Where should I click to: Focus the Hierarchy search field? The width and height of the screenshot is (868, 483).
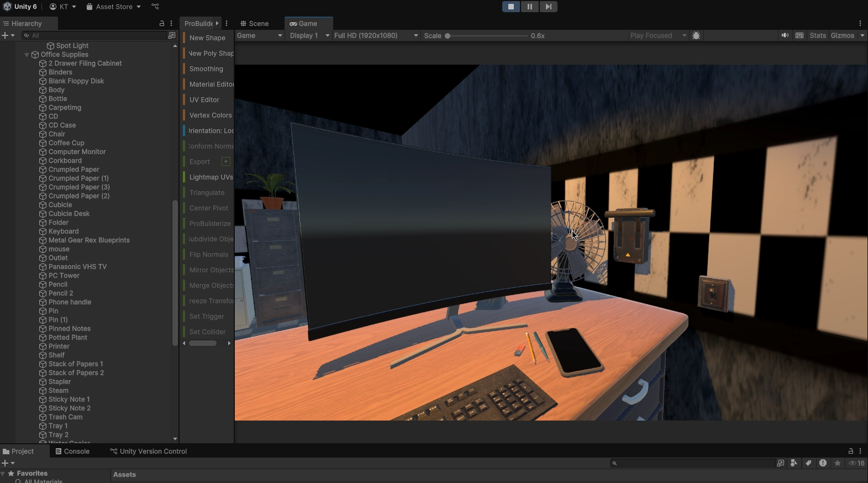pyautogui.click(x=95, y=35)
